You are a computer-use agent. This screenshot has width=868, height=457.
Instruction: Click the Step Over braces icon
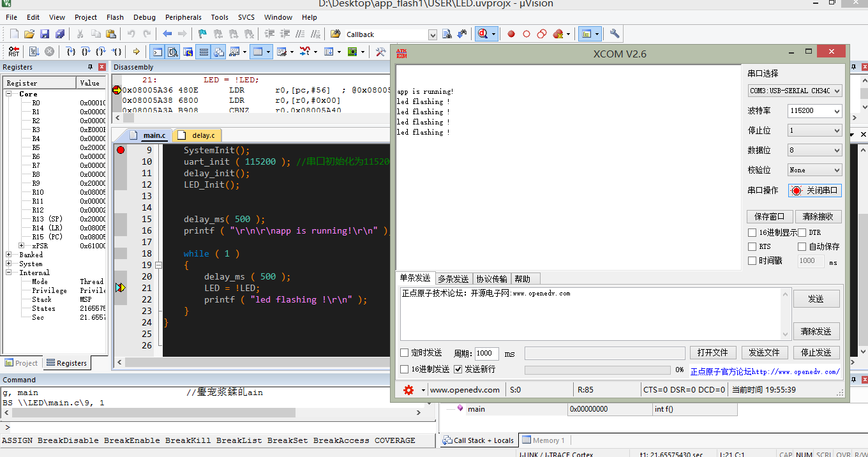click(86, 52)
